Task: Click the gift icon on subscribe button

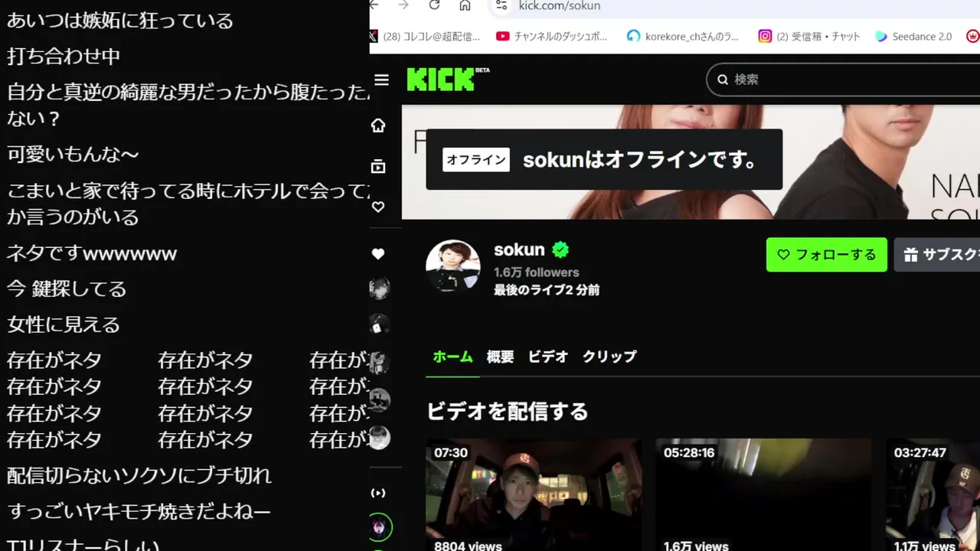Action: (x=910, y=255)
